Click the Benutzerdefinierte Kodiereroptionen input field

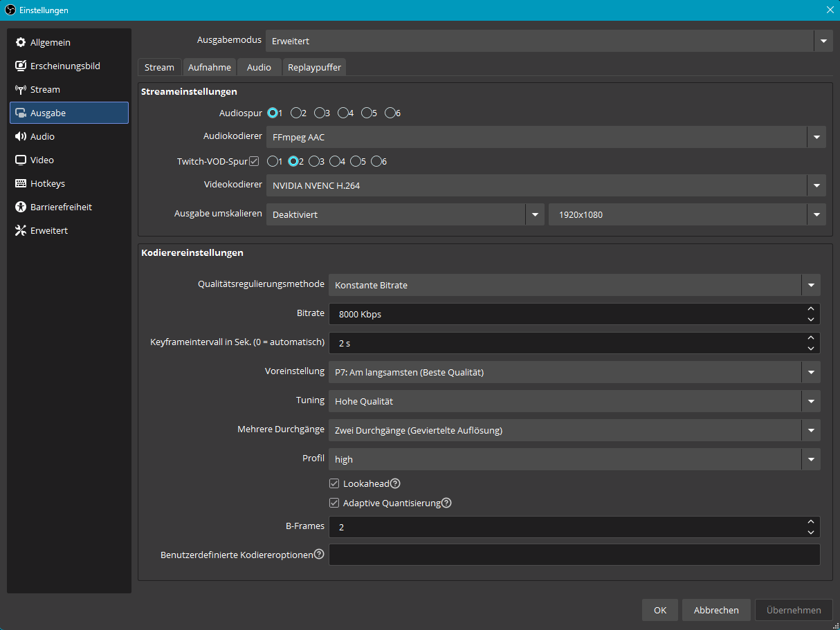point(574,554)
